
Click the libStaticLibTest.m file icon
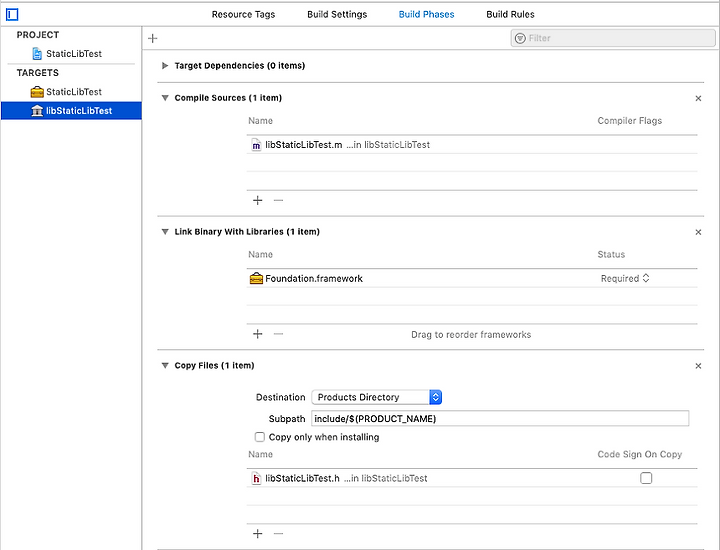(256, 145)
